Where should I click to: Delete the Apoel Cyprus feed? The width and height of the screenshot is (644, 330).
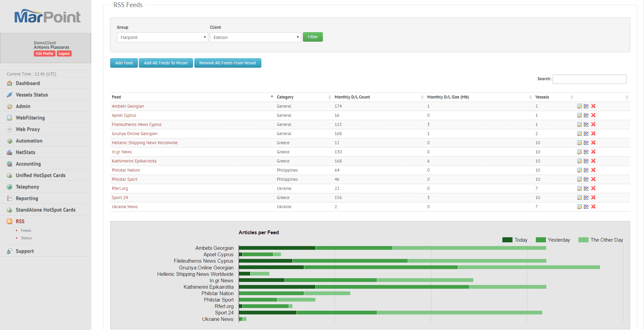[x=593, y=115]
